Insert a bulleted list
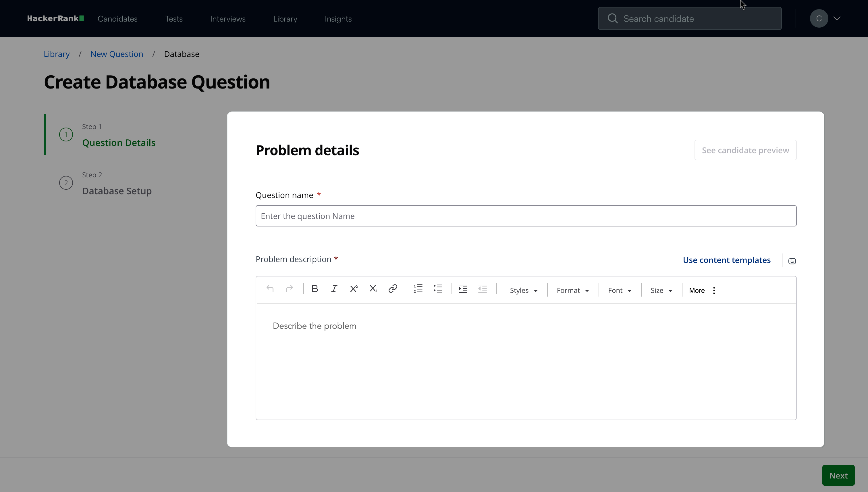868x492 pixels. click(x=438, y=289)
